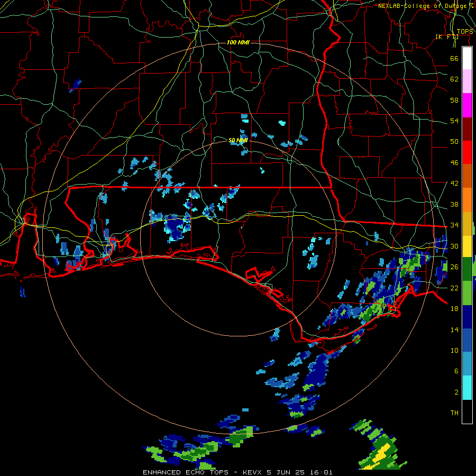Click the 30 value on the scale
The image size is (476, 476).
(x=454, y=246)
